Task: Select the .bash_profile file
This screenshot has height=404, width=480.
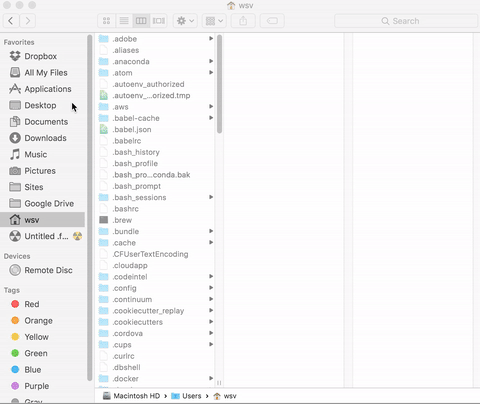Action: coord(155,163)
